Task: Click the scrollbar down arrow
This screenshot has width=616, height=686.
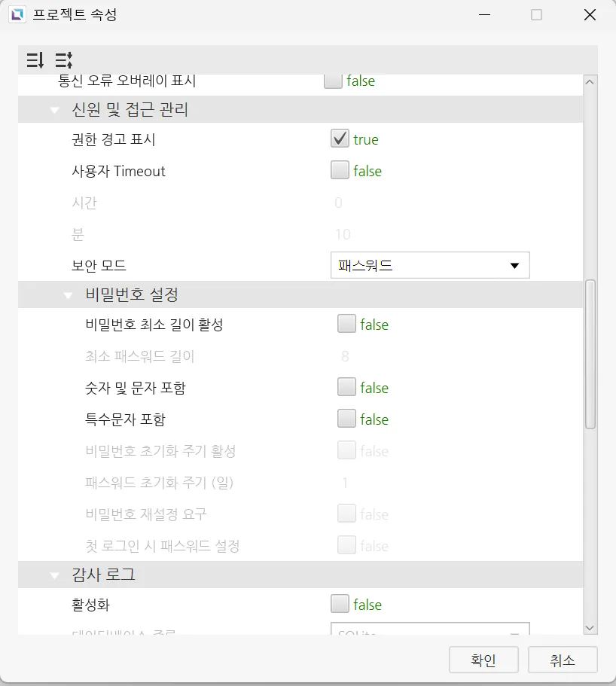Action: (590, 627)
